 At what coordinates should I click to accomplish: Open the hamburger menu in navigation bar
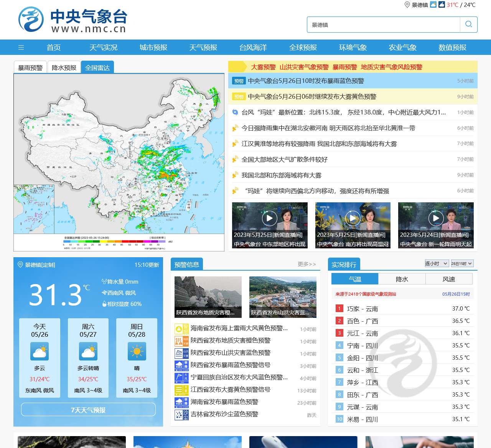pos(21,48)
